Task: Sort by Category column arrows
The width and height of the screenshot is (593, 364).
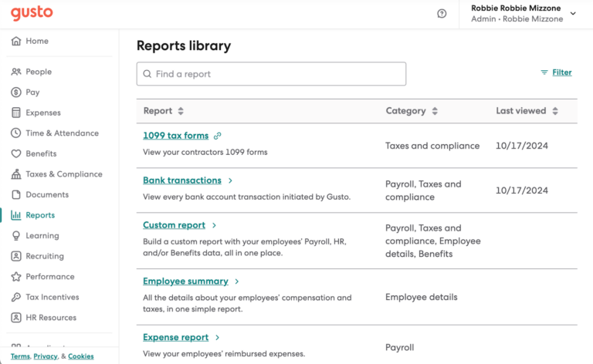Action: tap(435, 111)
